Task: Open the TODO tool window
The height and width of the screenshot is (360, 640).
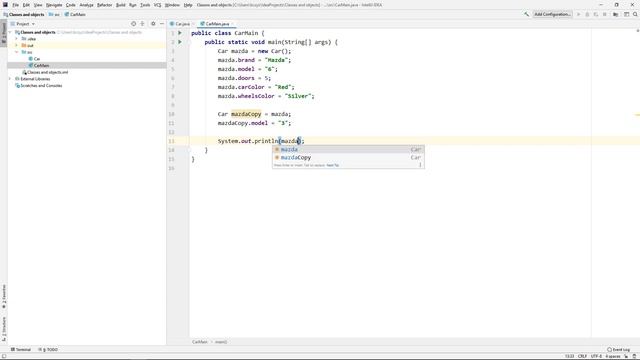Action: pos(48,349)
